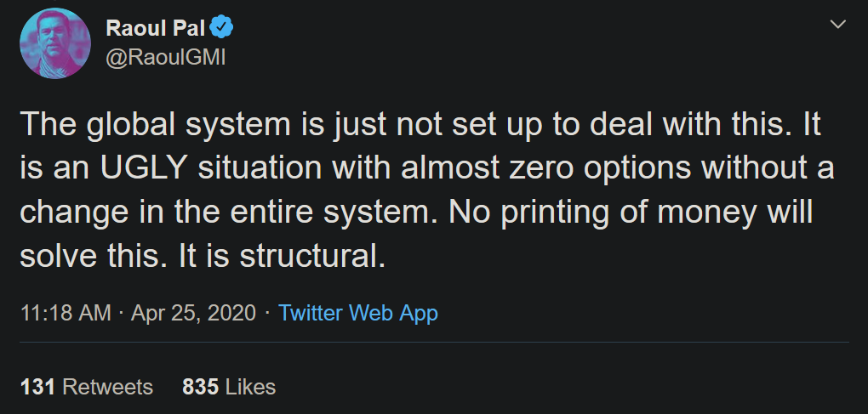Click the Raoul Pal display name

tap(153, 28)
